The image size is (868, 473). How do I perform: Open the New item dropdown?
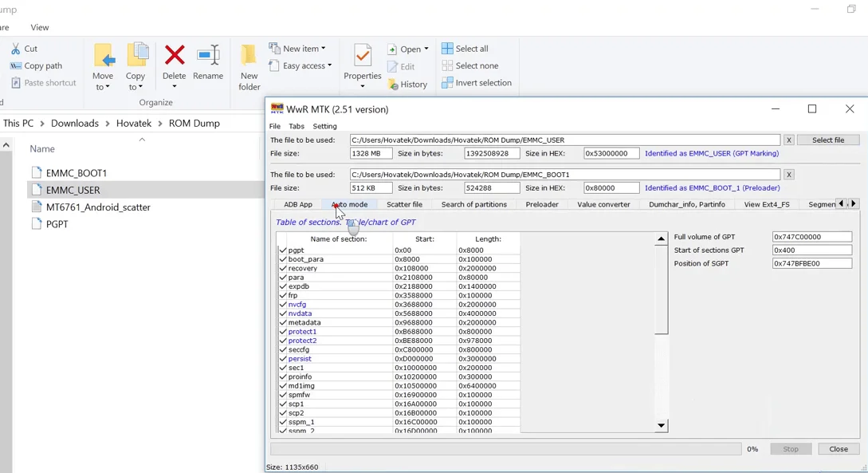point(297,49)
